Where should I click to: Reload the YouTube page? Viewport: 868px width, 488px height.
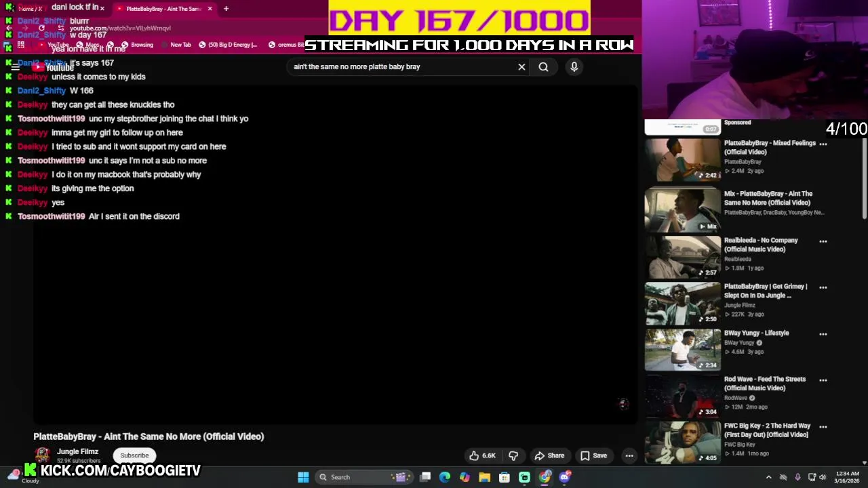(42, 28)
